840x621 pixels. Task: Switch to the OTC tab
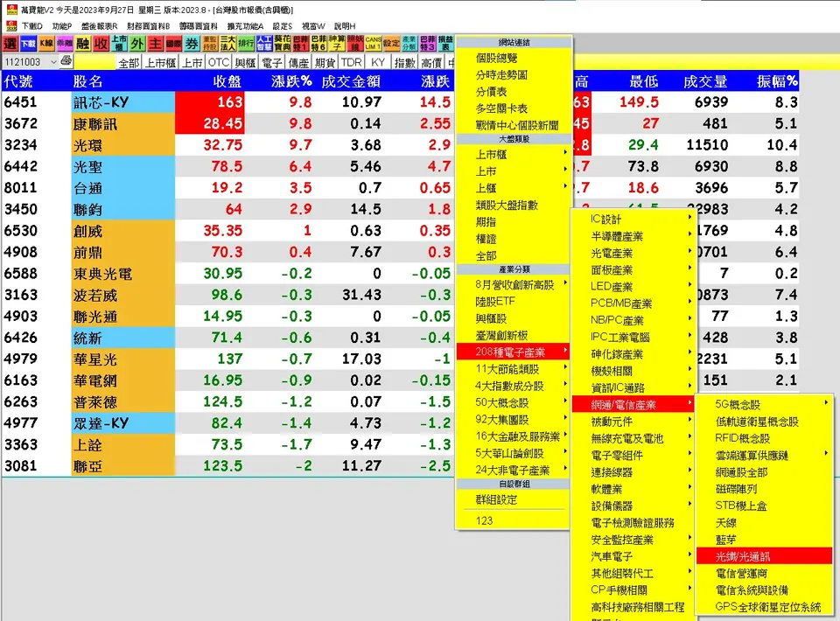point(219,63)
